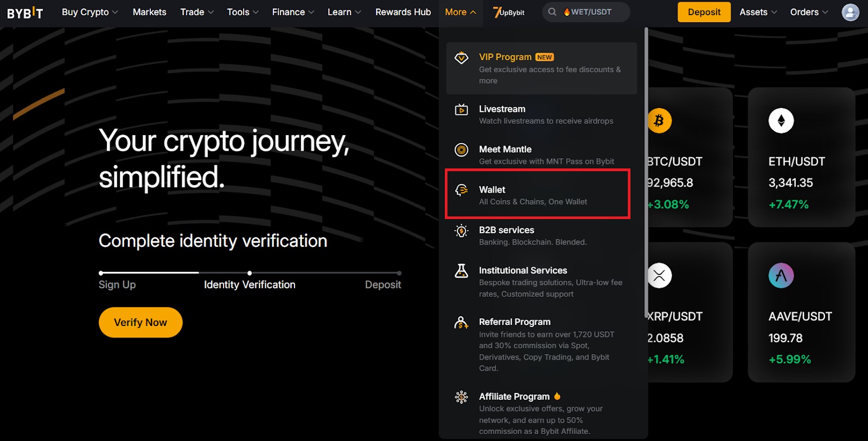The image size is (868, 441).
Task: Click the Bybit logo
Action: pyautogui.click(x=25, y=12)
